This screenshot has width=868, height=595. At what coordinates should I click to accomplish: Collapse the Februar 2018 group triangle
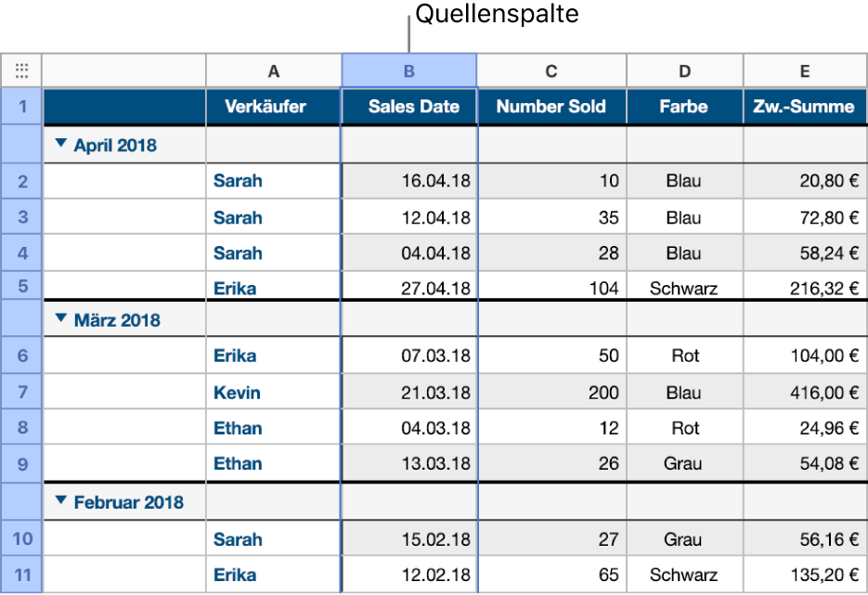[61, 501]
